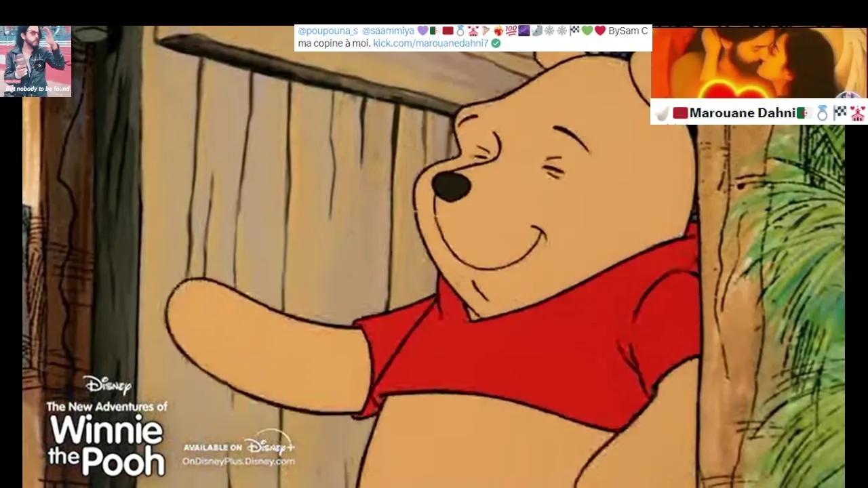Click the 'AVAILABLE ON' overlay text
This screenshot has width=868, height=488.
point(213,447)
